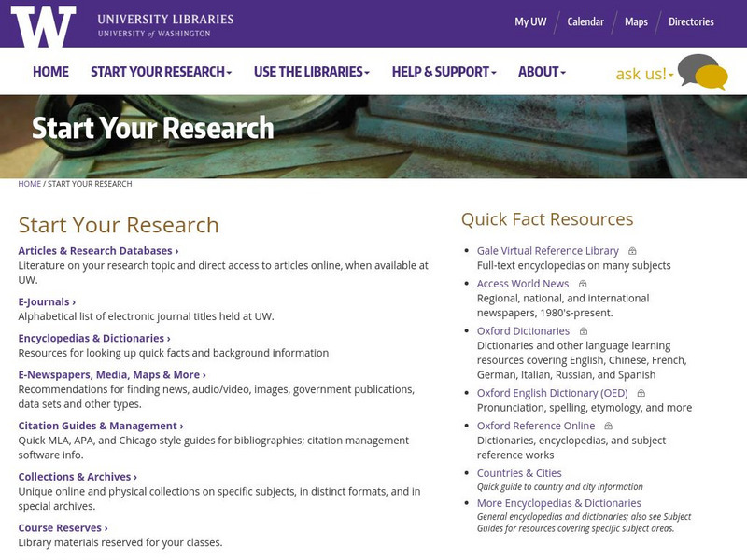747x560 pixels.
Task: Open Encyclopedias & Dictionaries
Action: [x=94, y=338]
